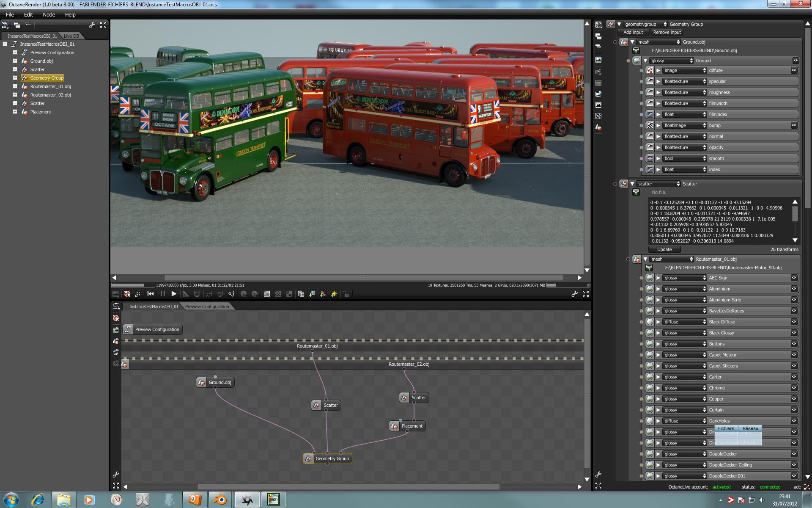Click the Add input button
This screenshot has width=812, height=508.
click(633, 32)
